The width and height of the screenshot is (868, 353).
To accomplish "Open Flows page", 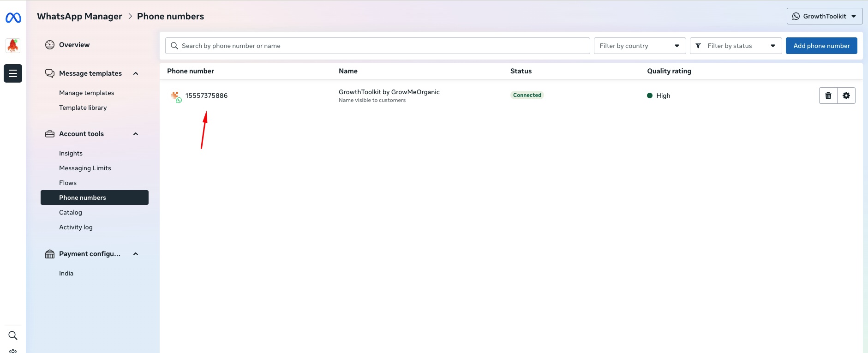I will [x=68, y=183].
